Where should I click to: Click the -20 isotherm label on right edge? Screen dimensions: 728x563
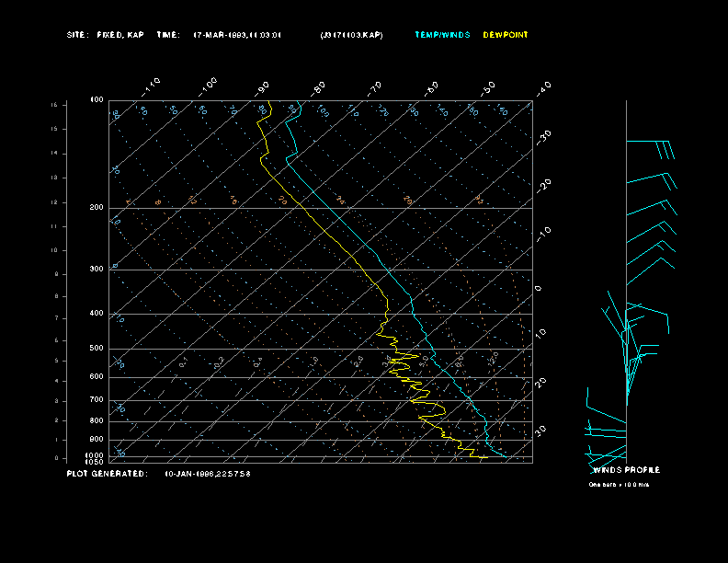544,186
